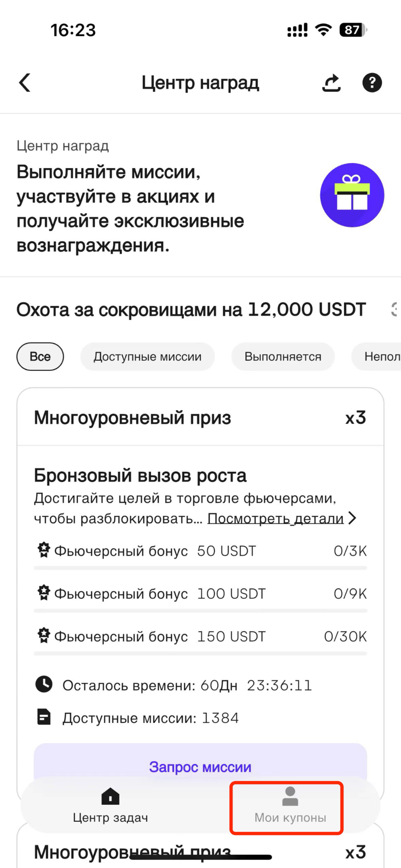Tap the person icon for Мои купоны
The width and height of the screenshot is (401, 868).
click(290, 796)
